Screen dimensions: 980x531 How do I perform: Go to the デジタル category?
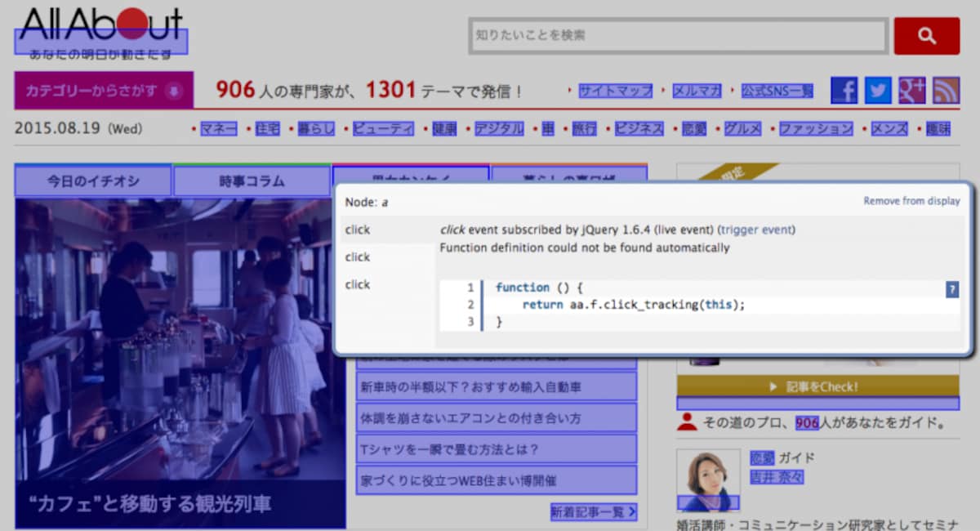[500, 129]
